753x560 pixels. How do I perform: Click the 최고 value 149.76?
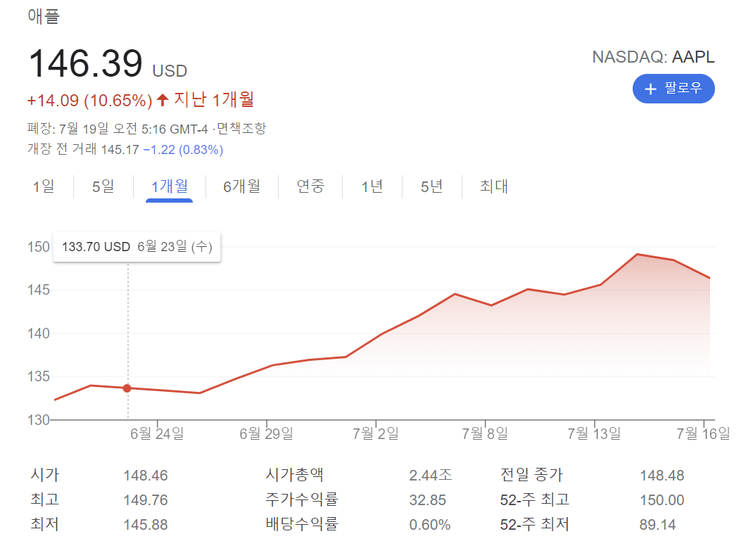146,500
